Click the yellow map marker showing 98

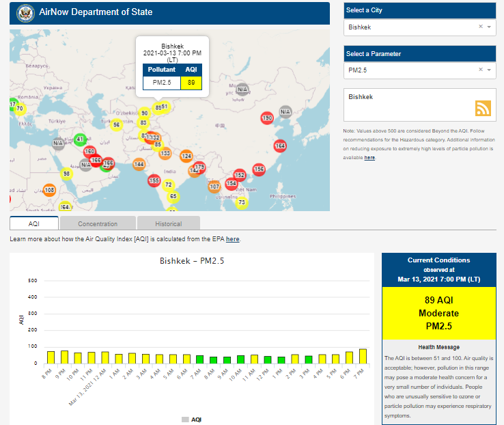click(x=66, y=174)
